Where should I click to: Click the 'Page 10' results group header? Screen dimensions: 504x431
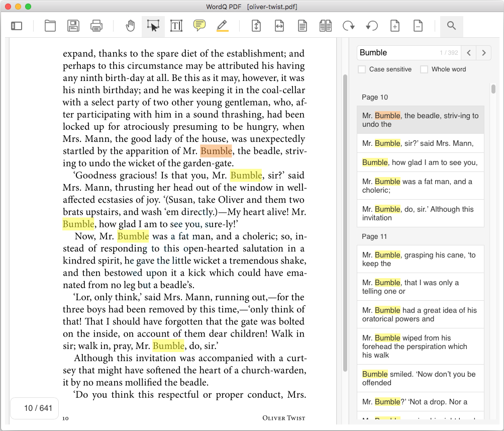[375, 97]
